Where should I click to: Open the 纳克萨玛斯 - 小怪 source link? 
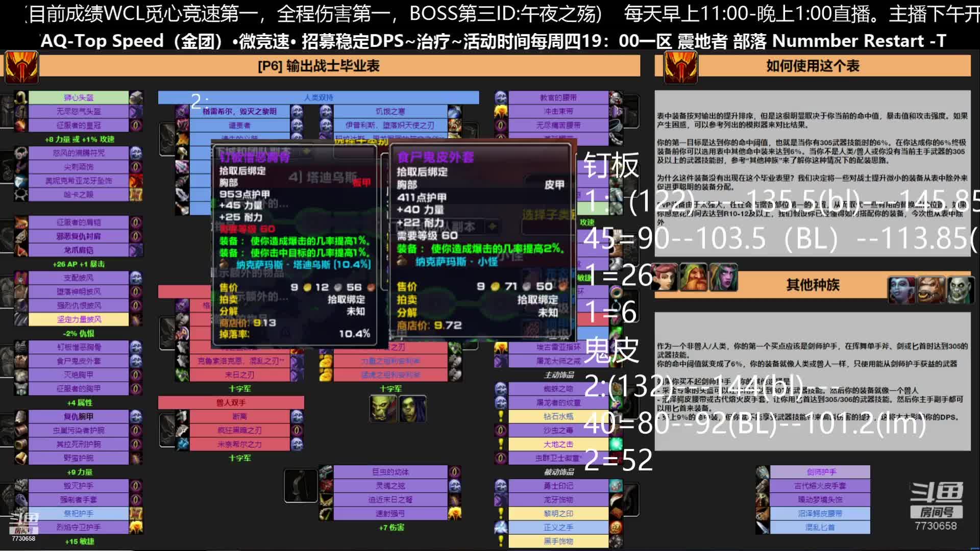coord(456,262)
